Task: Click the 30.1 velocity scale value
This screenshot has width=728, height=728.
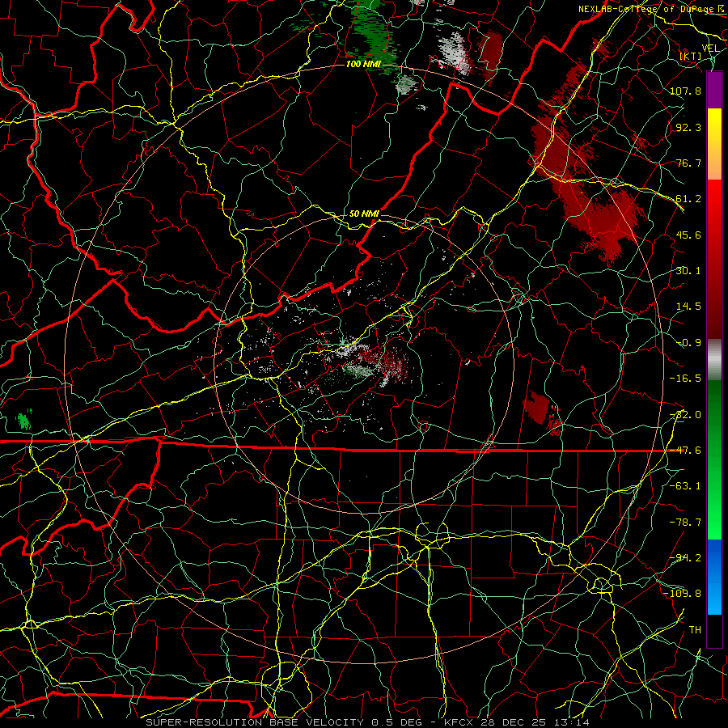Action: coord(688,271)
